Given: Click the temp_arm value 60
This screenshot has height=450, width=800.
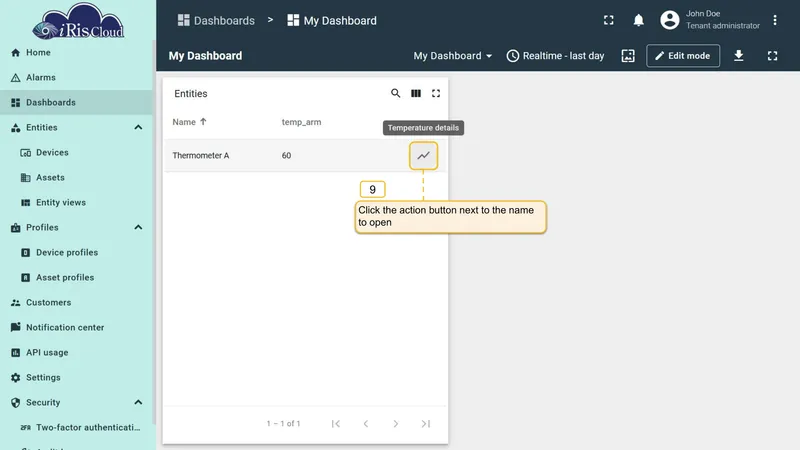Looking at the screenshot, I should tap(286, 156).
